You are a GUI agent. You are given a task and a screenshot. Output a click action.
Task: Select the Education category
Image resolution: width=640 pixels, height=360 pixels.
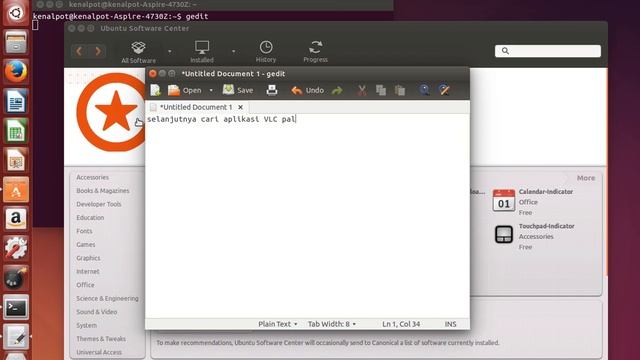[90, 218]
